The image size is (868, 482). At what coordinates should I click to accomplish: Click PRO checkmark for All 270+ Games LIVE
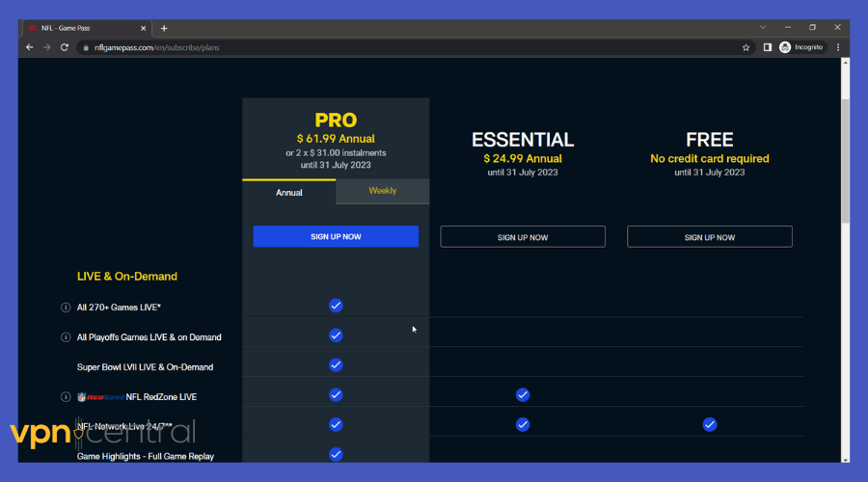click(336, 306)
